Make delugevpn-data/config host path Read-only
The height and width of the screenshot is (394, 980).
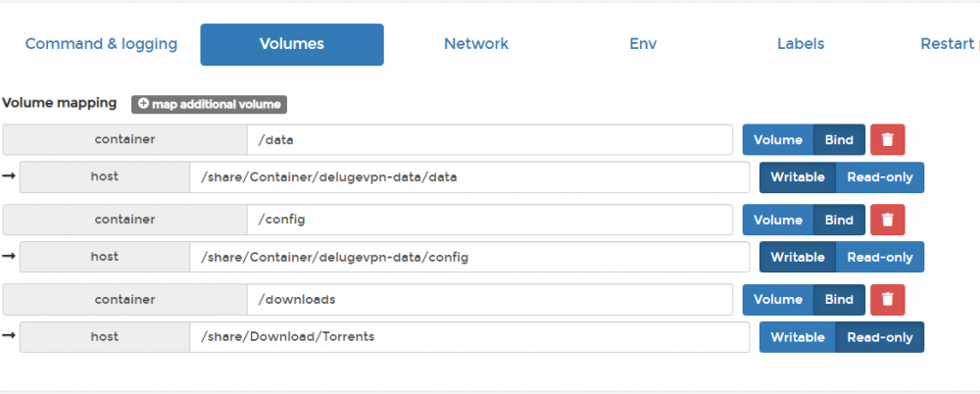point(880,257)
